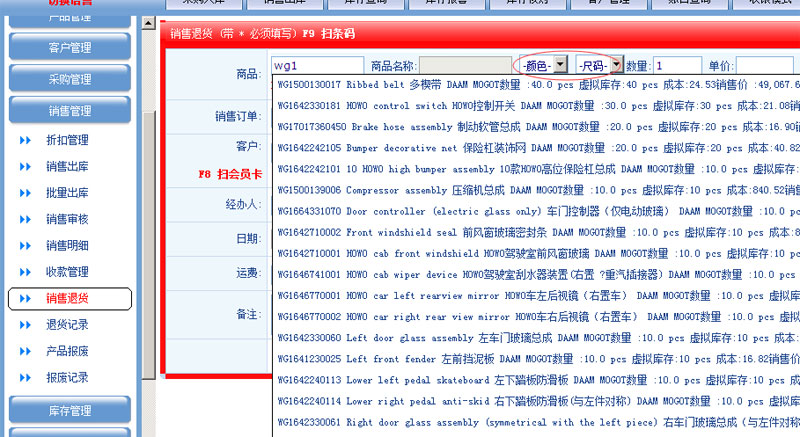Choose WG1642242101 HOWO high bumper assembly

[x=536, y=169]
